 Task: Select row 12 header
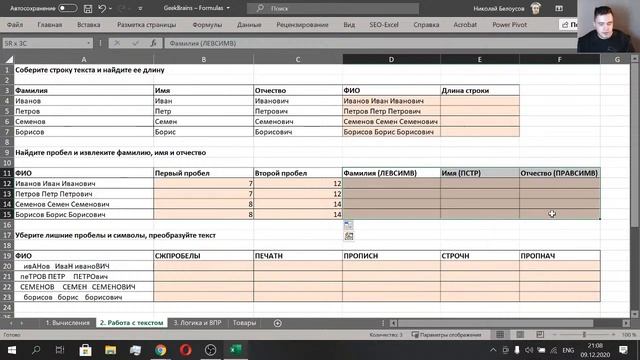point(7,184)
